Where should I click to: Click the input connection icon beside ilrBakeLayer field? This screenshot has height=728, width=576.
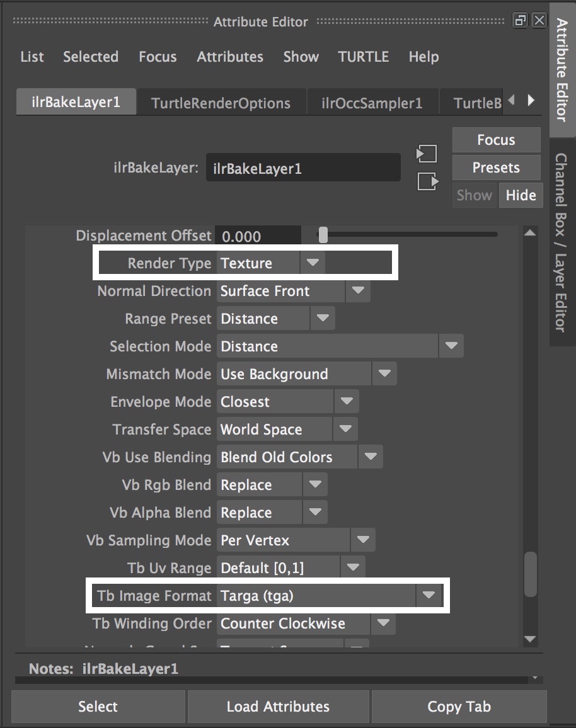[x=427, y=154]
